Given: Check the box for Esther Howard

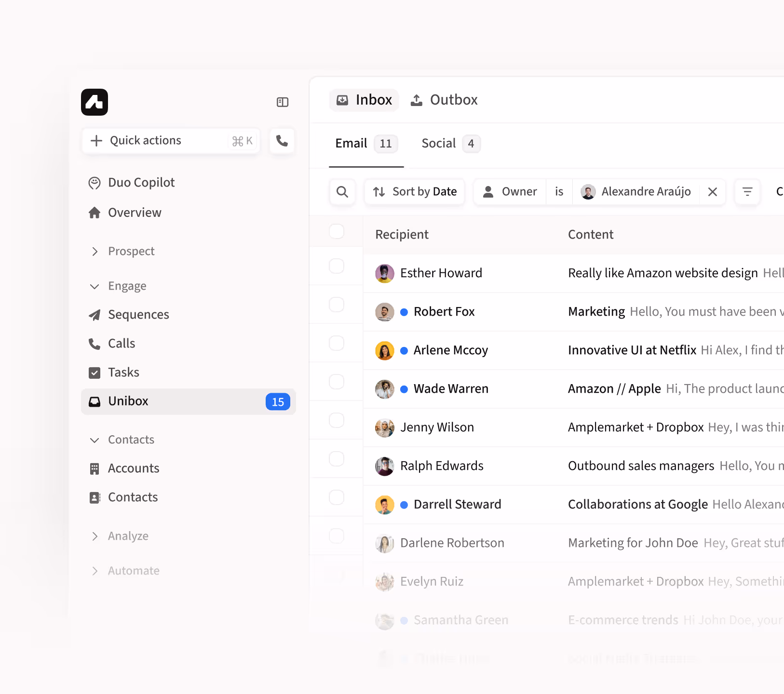Looking at the screenshot, I should coord(337,266).
